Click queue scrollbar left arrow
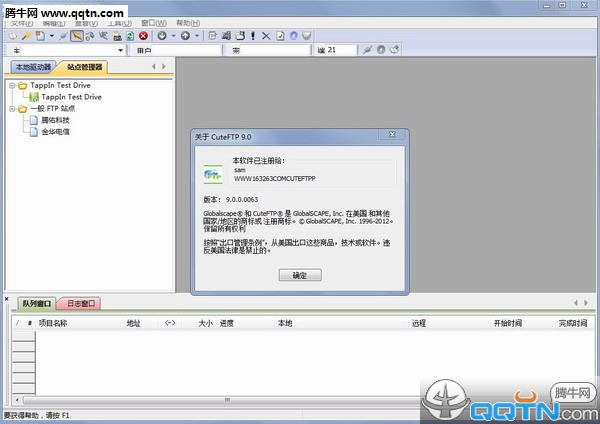This screenshot has height=424, width=600. tap(17, 400)
